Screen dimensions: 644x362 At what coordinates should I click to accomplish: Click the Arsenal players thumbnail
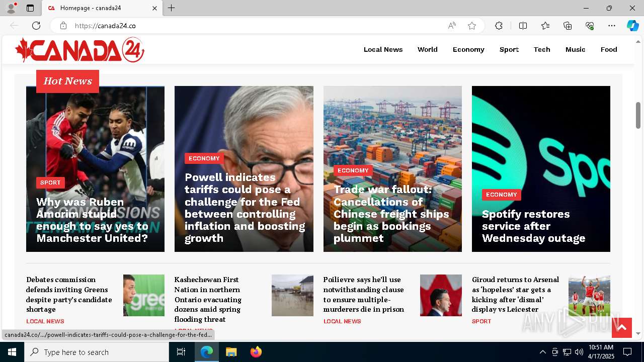click(x=589, y=295)
